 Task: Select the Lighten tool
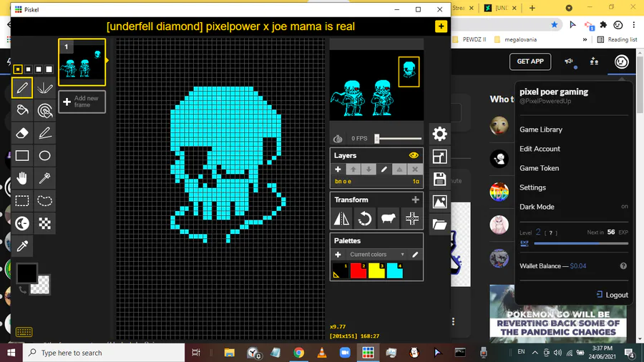[x=22, y=223]
